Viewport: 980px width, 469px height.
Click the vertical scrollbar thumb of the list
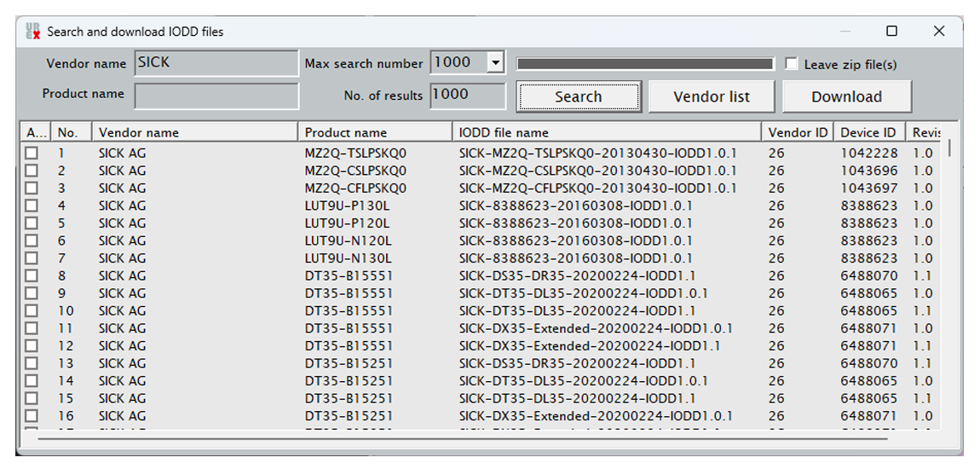pos(950,148)
